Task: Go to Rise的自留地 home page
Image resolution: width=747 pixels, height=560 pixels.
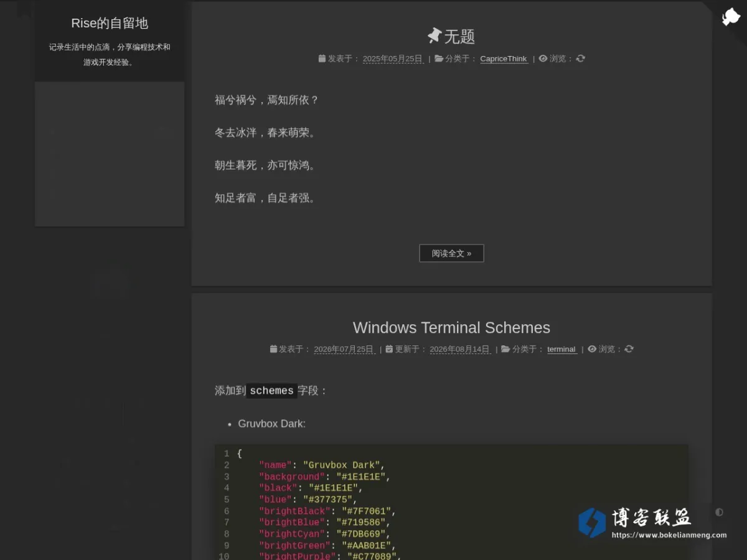Action: (x=110, y=23)
